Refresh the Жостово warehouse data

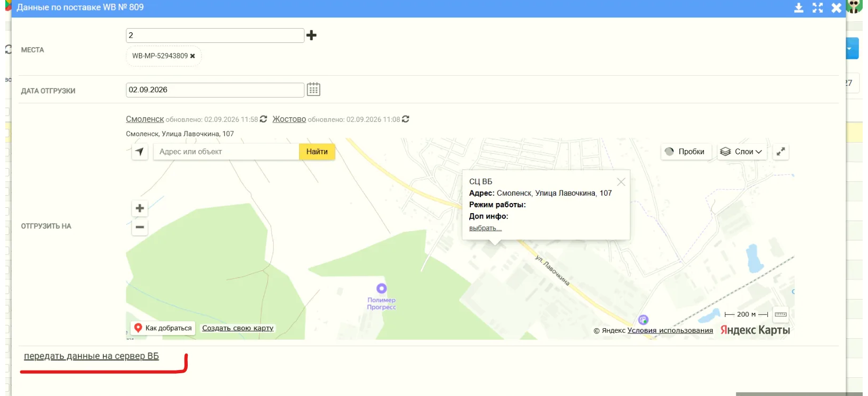click(x=406, y=119)
